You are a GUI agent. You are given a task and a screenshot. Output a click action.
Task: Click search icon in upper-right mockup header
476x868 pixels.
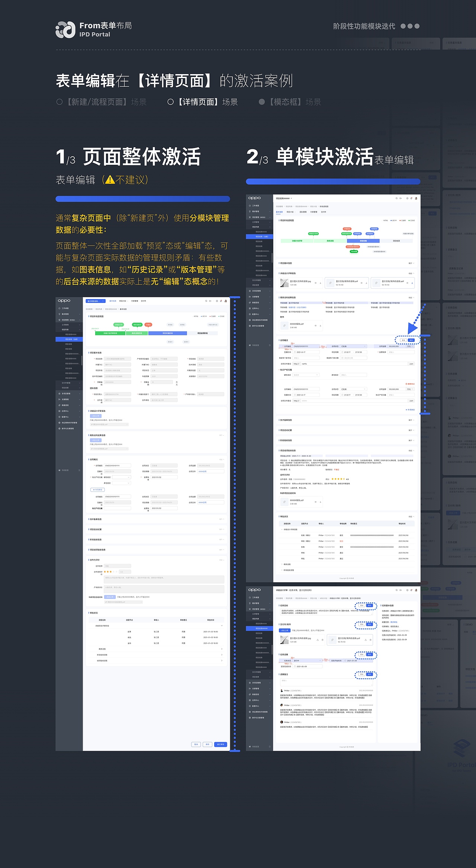point(396,198)
